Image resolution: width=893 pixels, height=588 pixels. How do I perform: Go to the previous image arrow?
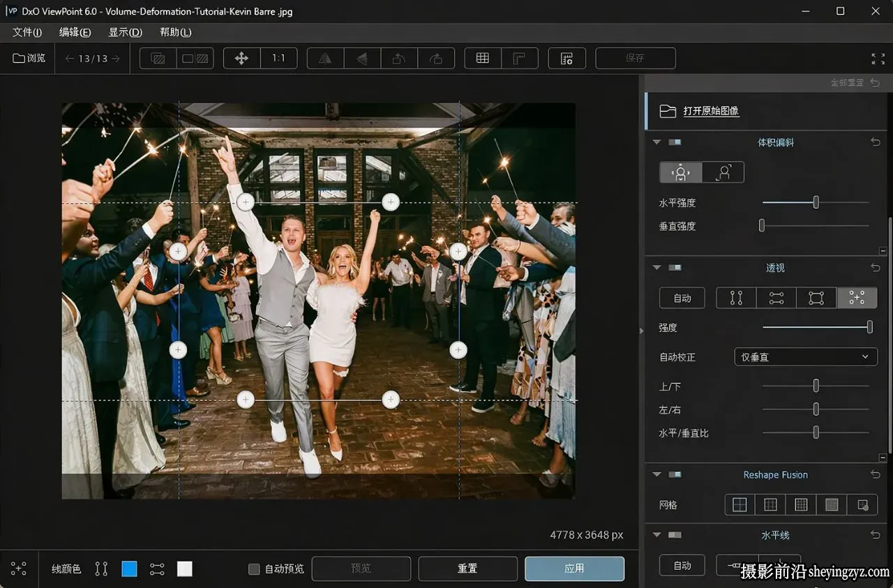tap(70, 59)
